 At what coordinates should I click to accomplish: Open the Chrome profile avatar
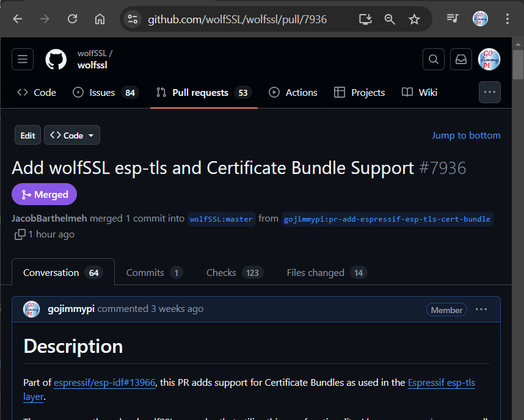tap(480, 19)
